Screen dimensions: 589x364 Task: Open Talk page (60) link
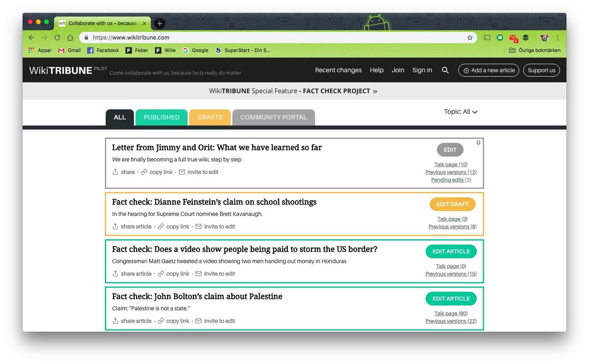coord(451,313)
